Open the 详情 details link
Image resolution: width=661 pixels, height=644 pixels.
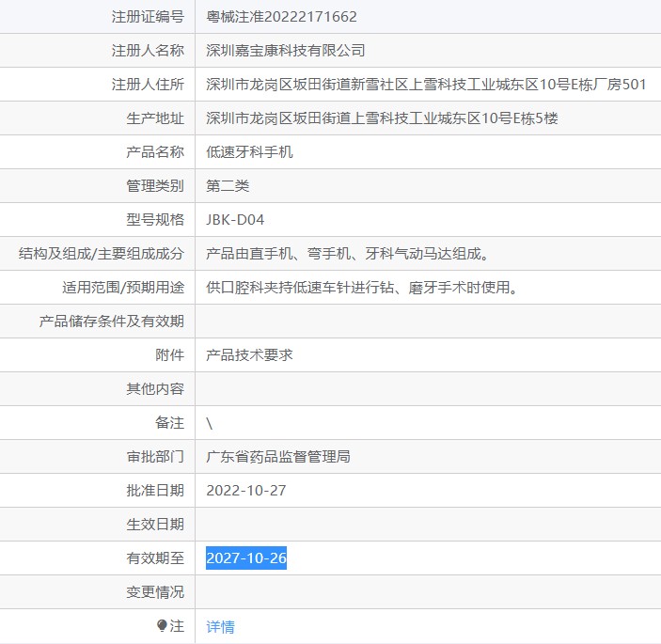point(220,626)
